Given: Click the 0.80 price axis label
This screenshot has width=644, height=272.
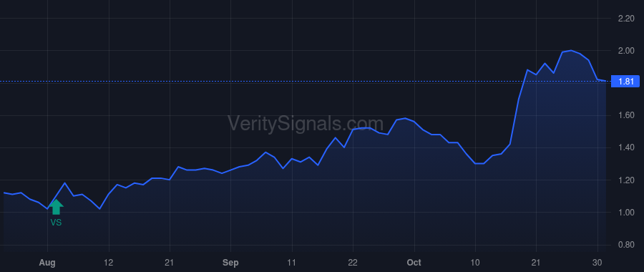Looking at the screenshot, I should [626, 245].
